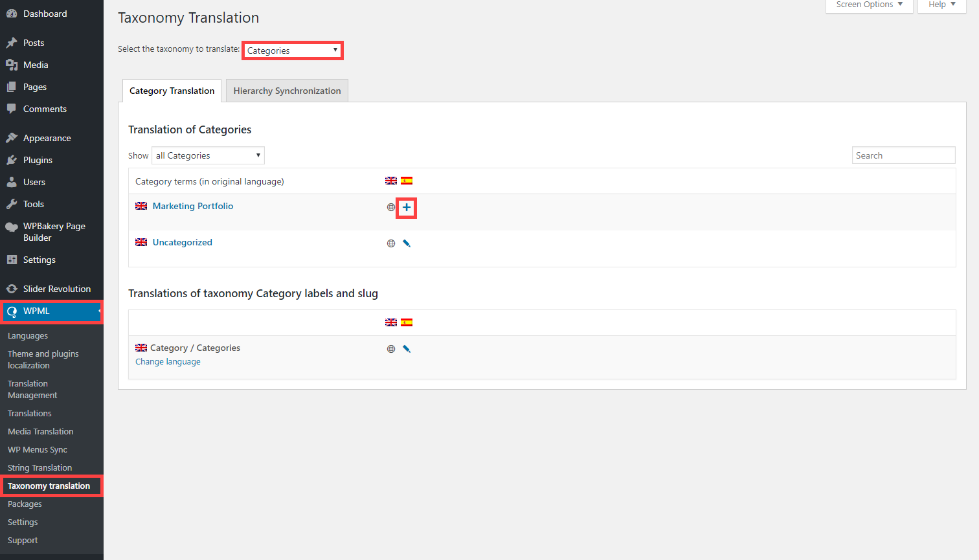Open Support submenu item

click(x=23, y=541)
